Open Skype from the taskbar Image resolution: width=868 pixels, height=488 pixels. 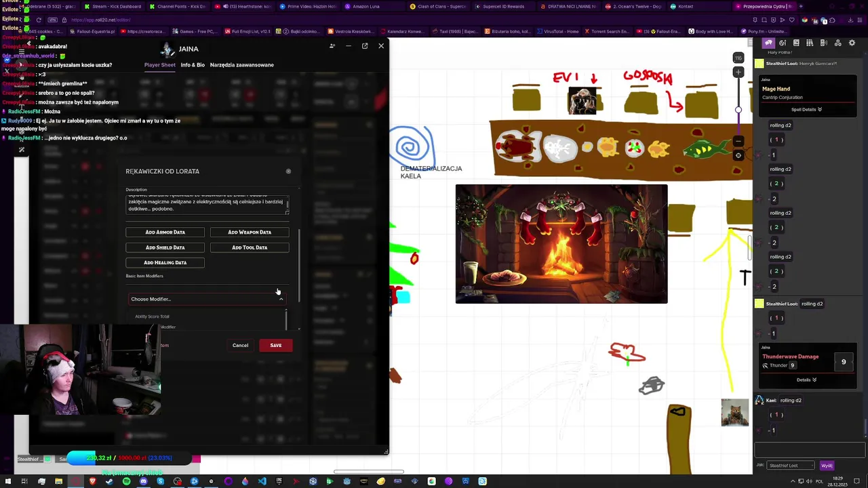161,481
